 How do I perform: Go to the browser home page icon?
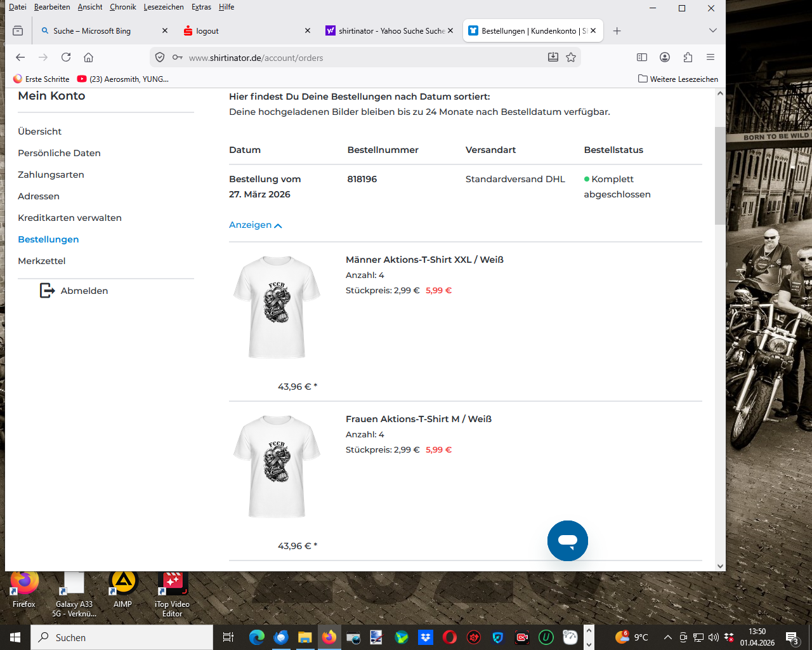88,57
